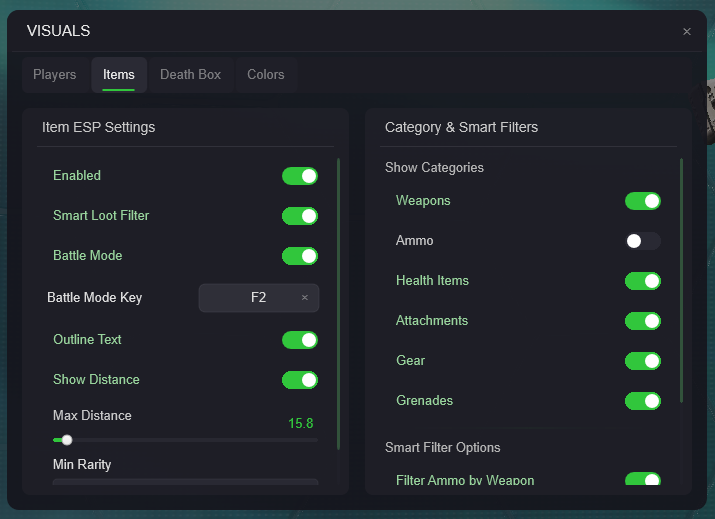Toggle the Health Items category

click(x=642, y=281)
